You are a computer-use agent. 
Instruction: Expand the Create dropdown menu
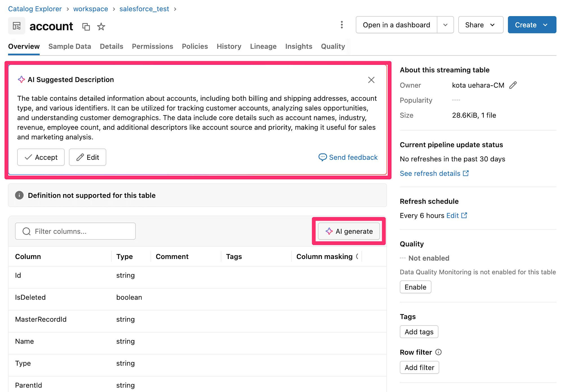[532, 25]
